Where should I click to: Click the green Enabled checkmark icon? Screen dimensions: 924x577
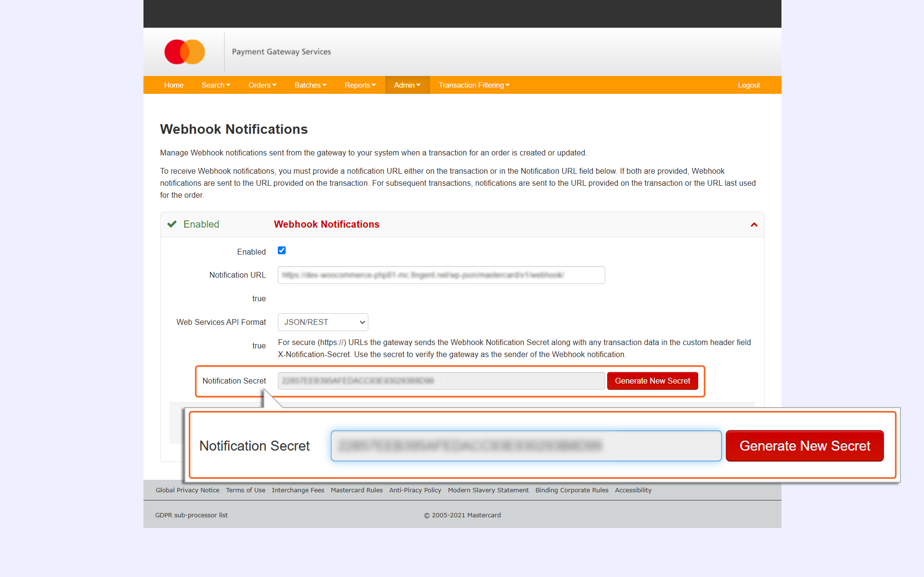(172, 224)
